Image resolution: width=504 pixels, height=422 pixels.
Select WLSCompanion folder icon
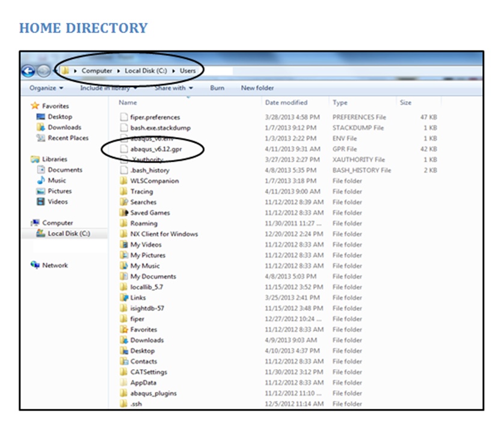tap(124, 180)
